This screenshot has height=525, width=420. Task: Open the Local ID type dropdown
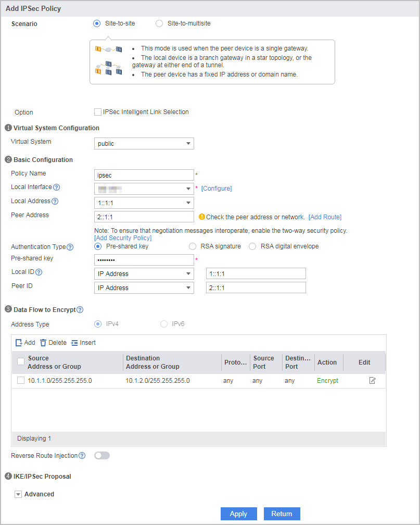coord(144,274)
